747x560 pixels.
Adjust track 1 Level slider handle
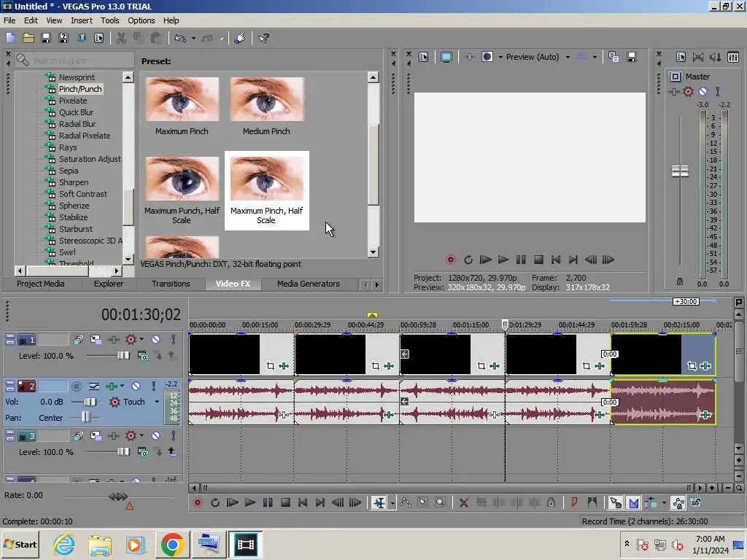[123, 355]
